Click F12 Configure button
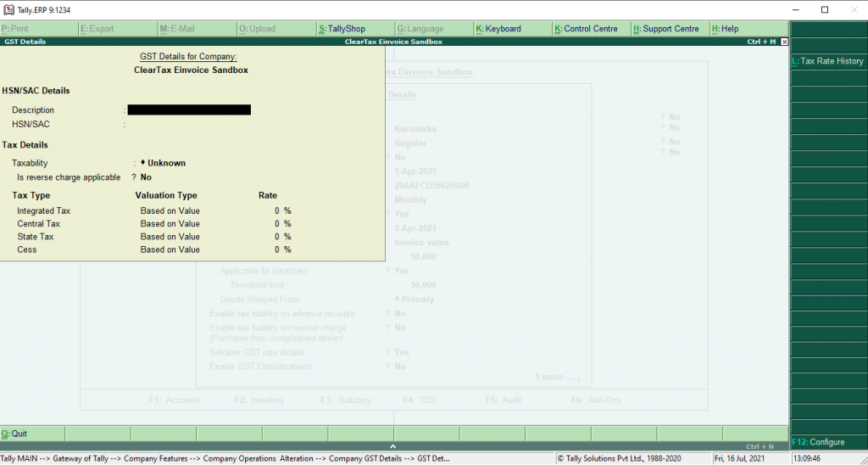 click(829, 442)
